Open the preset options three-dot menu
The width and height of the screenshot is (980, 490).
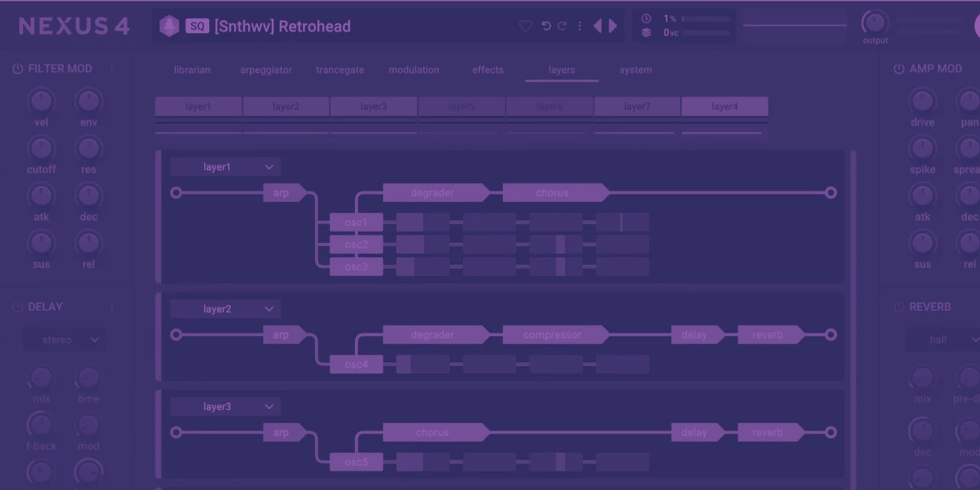tap(580, 25)
